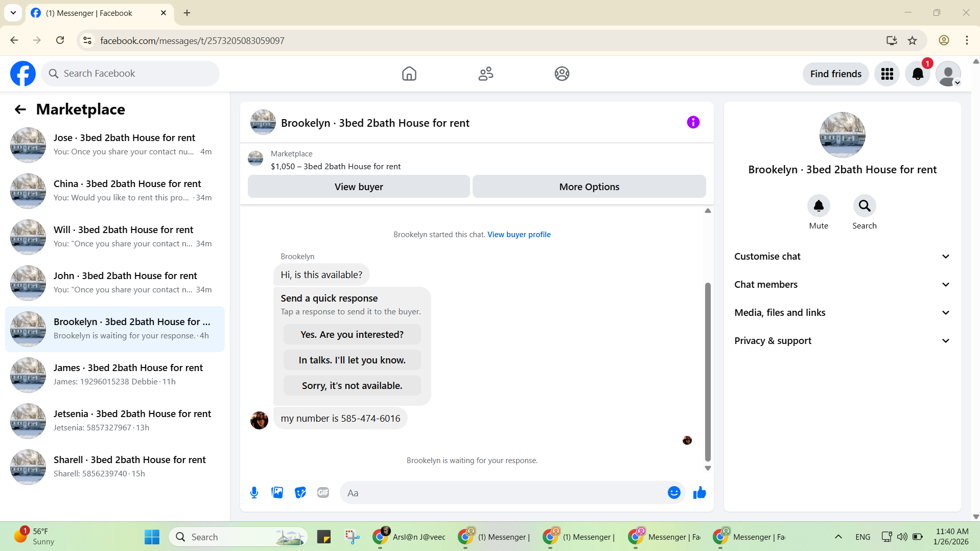
Task: Open the Snipping Tool taskbar icon
Action: pyautogui.click(x=352, y=537)
